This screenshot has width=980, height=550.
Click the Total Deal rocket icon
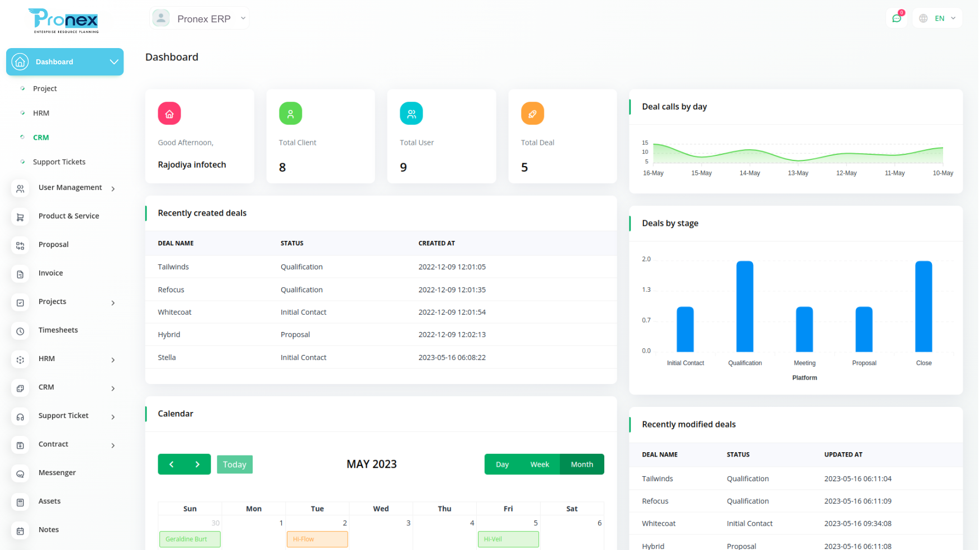(532, 113)
